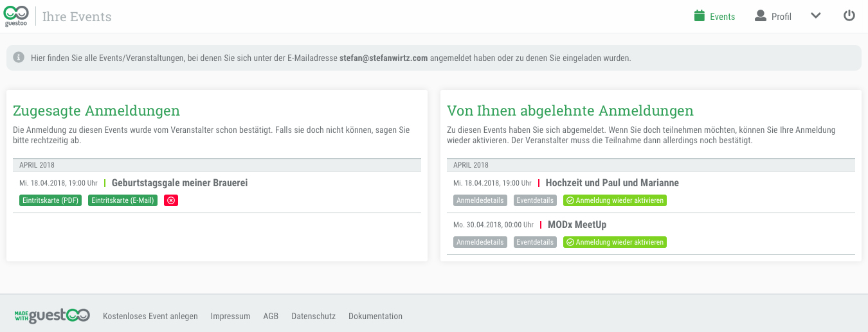
Task: Open the AGB footer link
Action: (x=271, y=316)
